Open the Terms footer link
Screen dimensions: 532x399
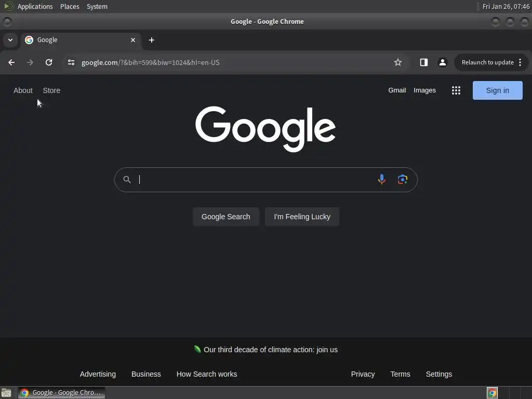401,374
